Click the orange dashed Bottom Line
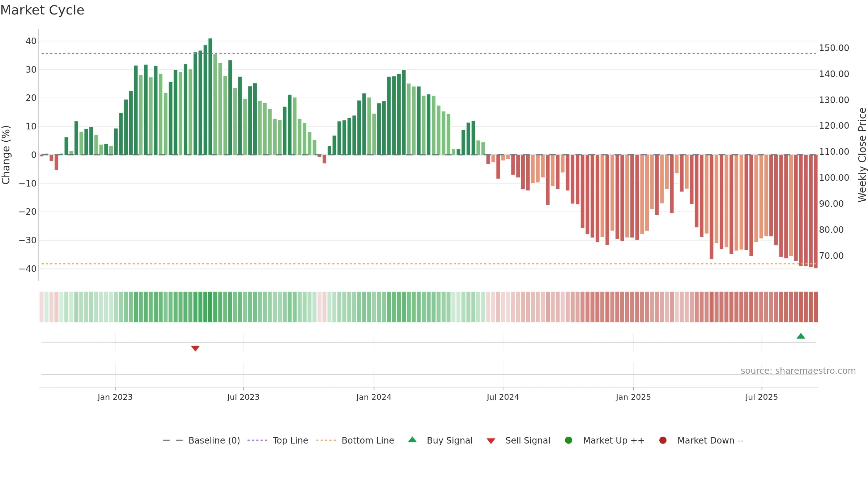 click(x=429, y=264)
